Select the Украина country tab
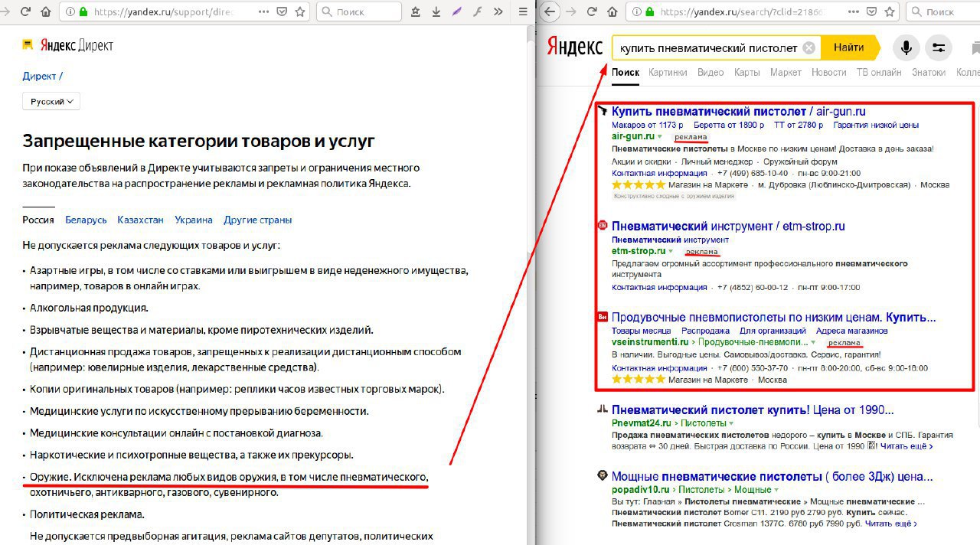This screenshot has height=545, width=980. pyautogui.click(x=194, y=220)
